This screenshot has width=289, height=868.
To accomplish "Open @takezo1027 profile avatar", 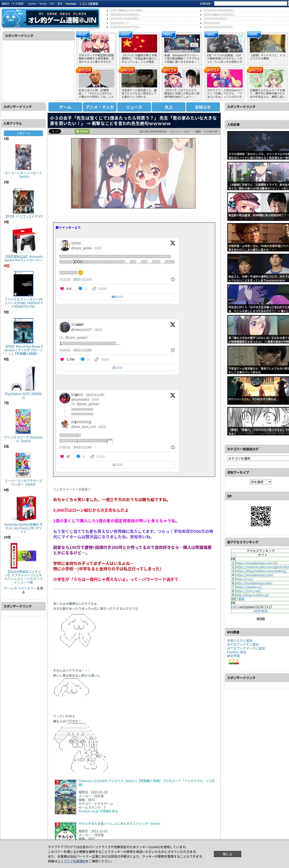I will (65, 327).
